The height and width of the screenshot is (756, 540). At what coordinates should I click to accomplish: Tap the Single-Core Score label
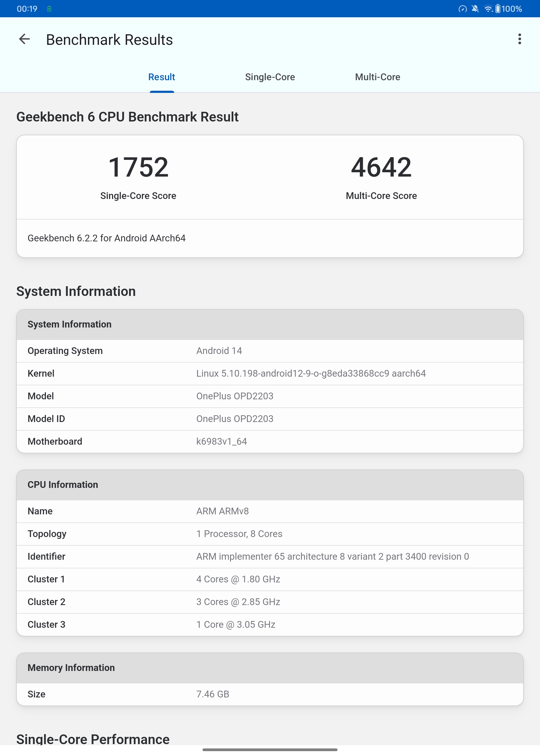click(138, 196)
